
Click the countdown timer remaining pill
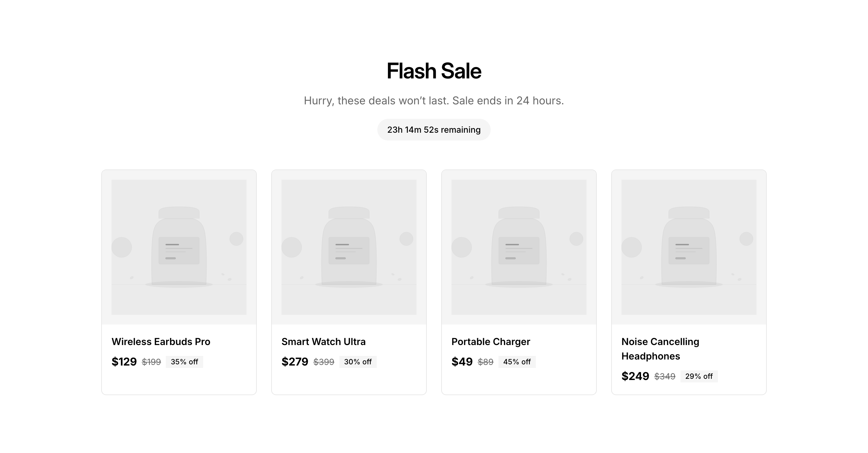click(434, 130)
